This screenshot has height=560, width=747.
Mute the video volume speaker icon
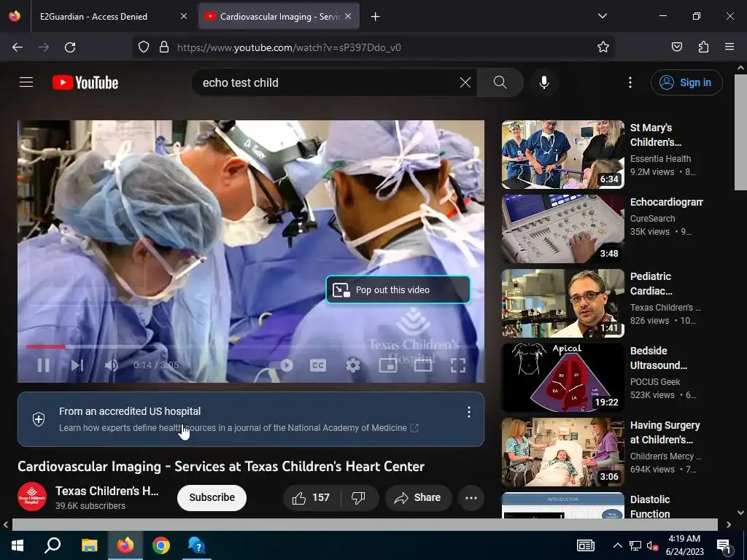click(x=111, y=365)
